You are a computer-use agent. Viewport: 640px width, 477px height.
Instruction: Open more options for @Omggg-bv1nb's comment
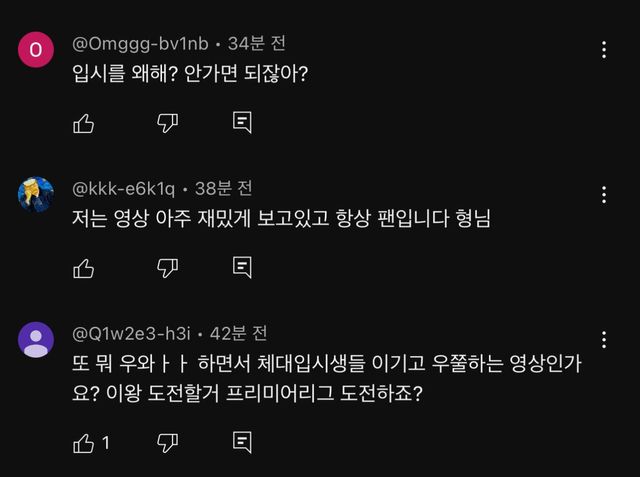604,50
